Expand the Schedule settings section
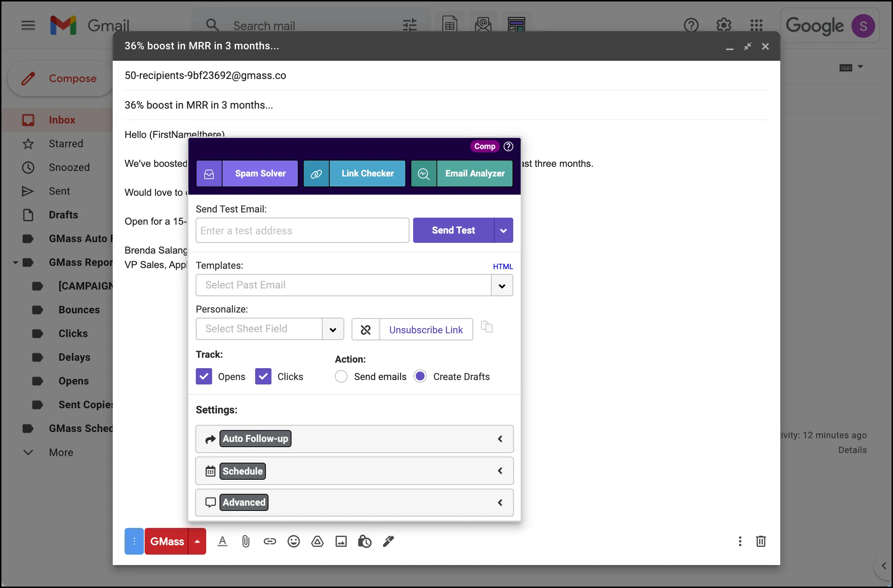Image resolution: width=893 pixels, height=588 pixels. tap(354, 470)
